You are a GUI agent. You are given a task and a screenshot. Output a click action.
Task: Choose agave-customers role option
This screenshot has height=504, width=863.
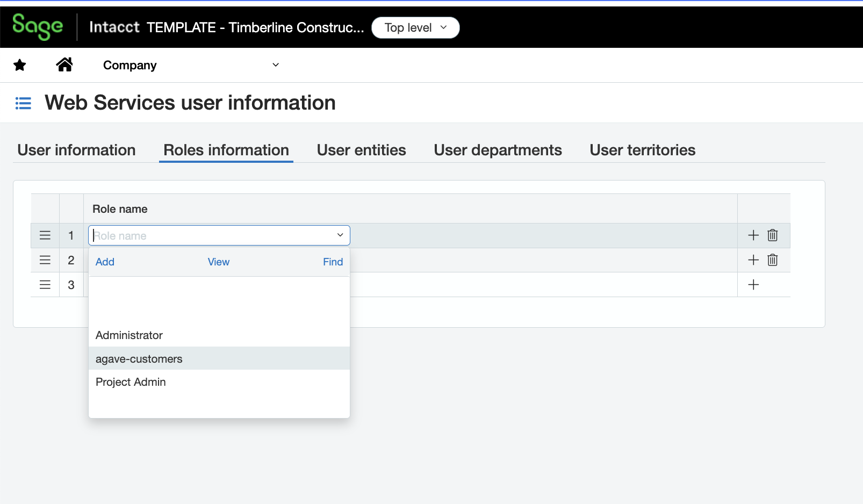(219, 359)
